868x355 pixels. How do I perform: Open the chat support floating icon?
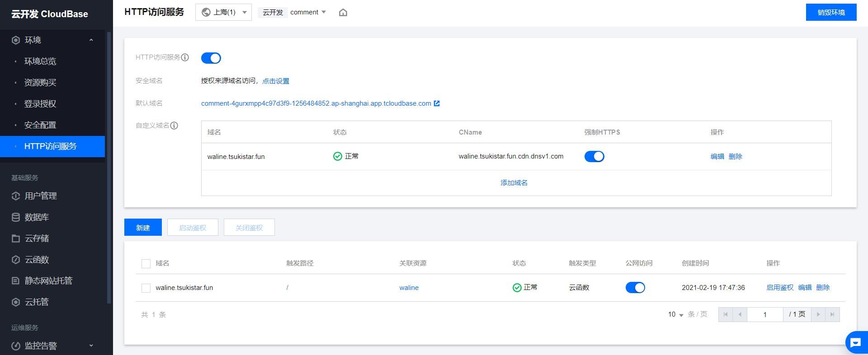pos(856,343)
